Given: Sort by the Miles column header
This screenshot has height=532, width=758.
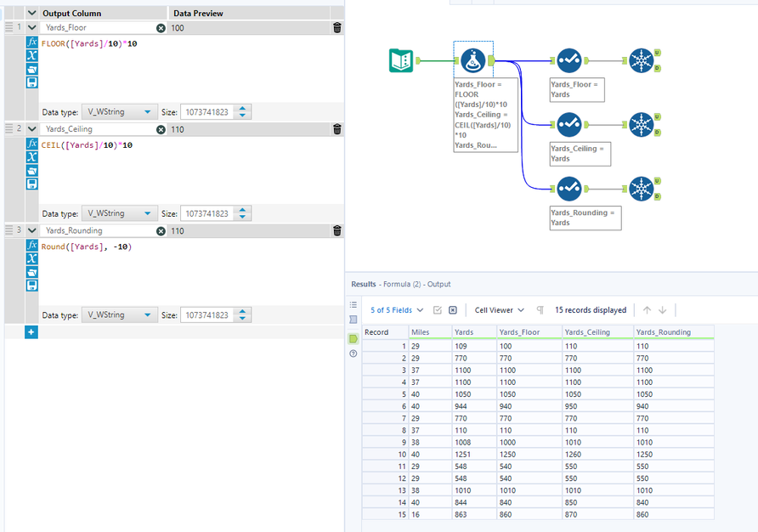Looking at the screenshot, I should [x=430, y=332].
